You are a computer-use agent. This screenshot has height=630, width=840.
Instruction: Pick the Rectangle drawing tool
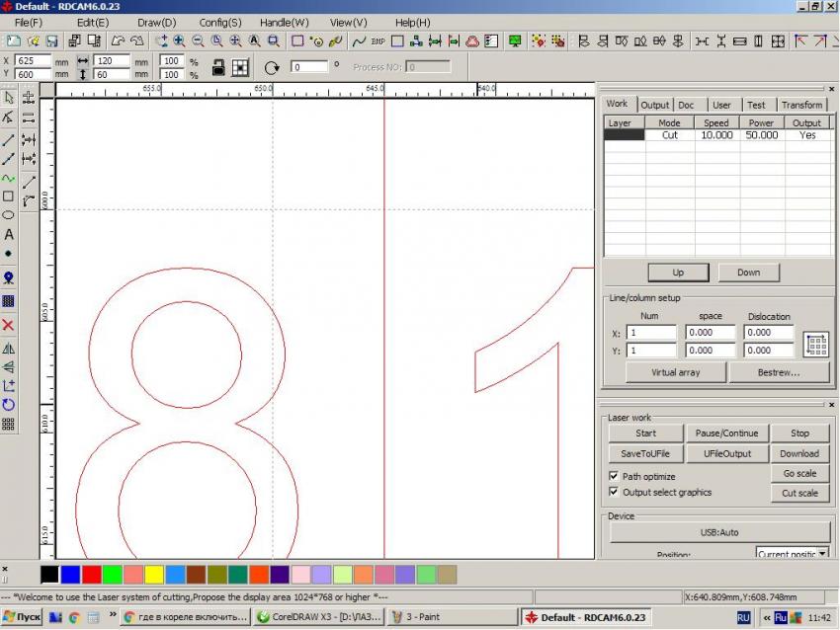9,197
